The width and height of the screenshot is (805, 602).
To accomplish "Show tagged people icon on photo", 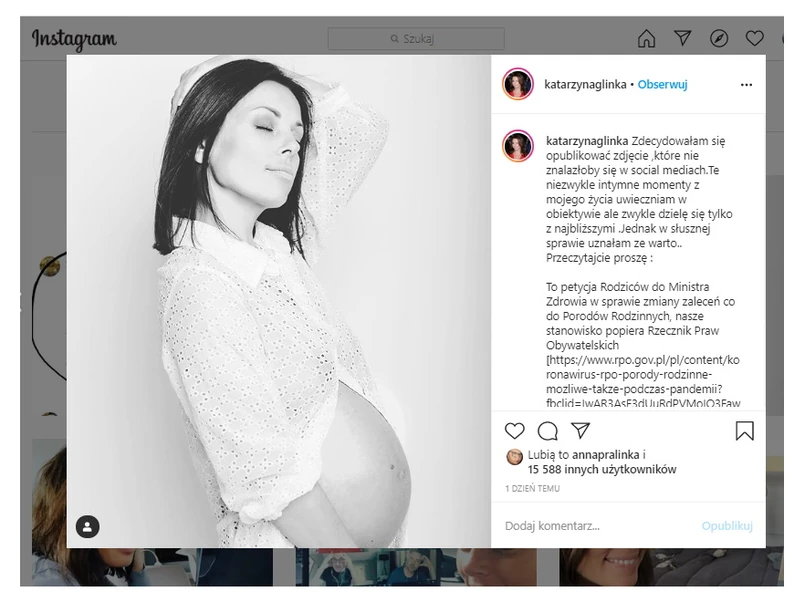I will tap(88, 527).
